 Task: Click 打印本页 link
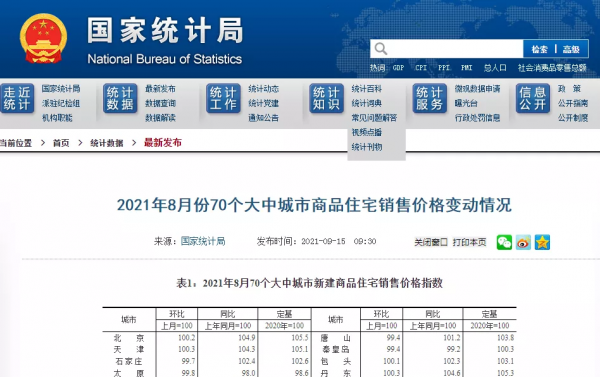click(x=469, y=242)
